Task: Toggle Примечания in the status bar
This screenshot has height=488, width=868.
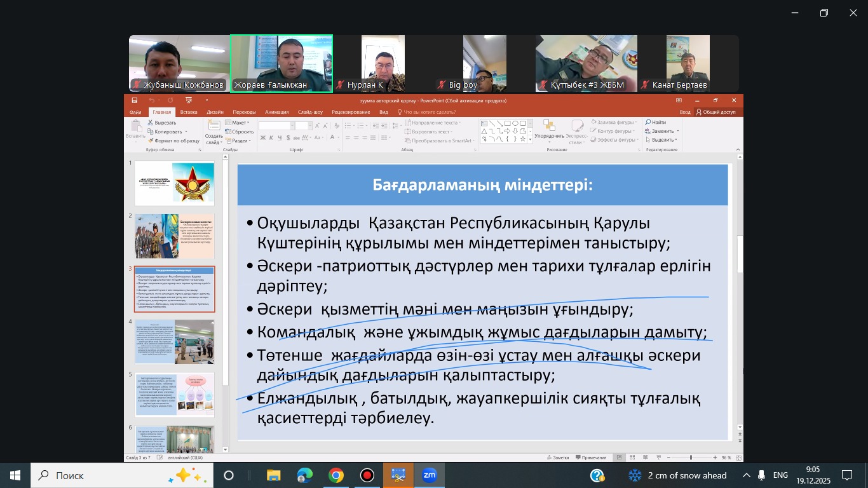Action: point(593,457)
